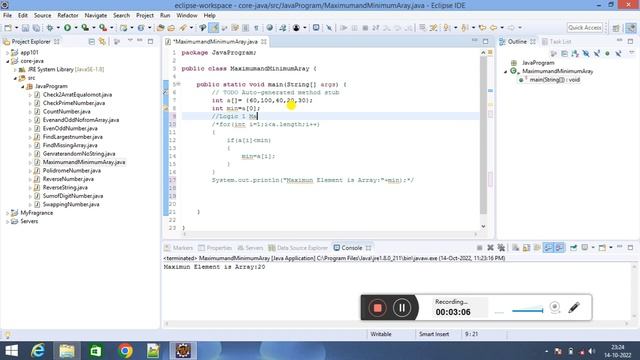Pause the screen recording
The image size is (640, 360).
click(402, 308)
